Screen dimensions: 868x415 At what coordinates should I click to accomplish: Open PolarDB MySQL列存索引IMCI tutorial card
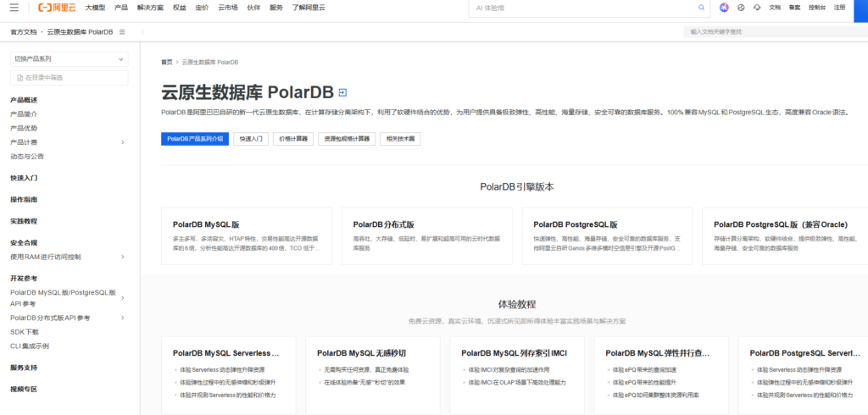tap(517, 375)
